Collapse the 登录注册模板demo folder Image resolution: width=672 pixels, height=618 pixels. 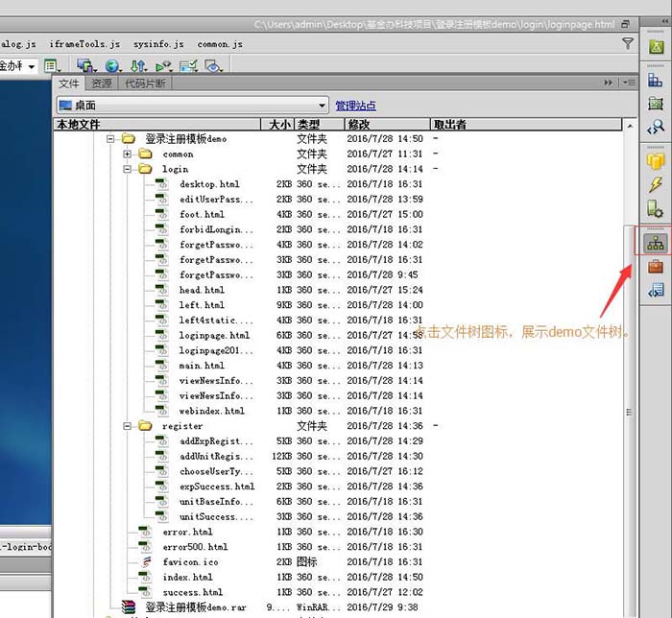[110, 139]
